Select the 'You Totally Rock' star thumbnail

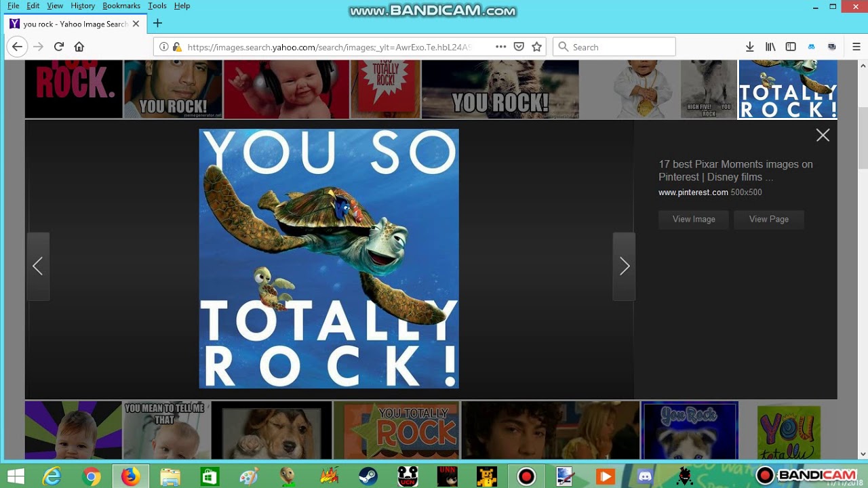[396, 430]
